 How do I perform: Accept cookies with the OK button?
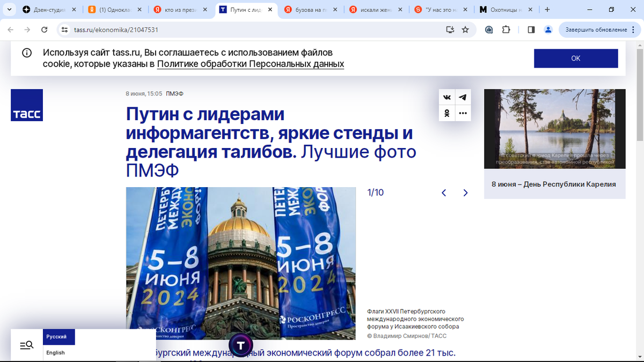coord(576,58)
